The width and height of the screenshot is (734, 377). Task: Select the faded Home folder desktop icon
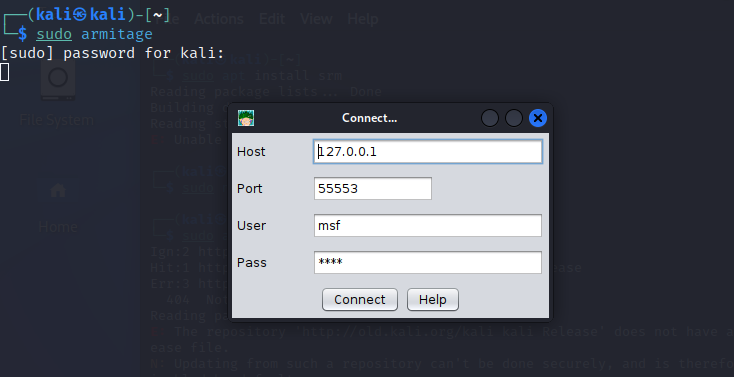click(58, 206)
